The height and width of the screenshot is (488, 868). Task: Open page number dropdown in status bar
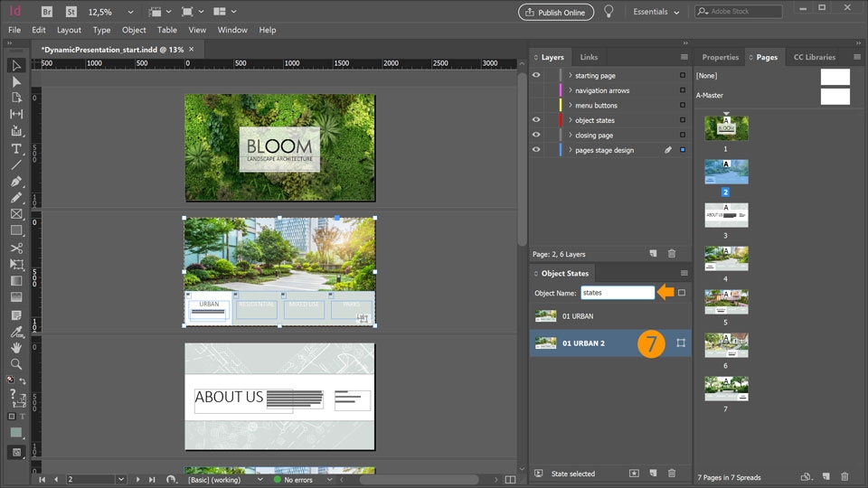pyautogui.click(x=120, y=479)
